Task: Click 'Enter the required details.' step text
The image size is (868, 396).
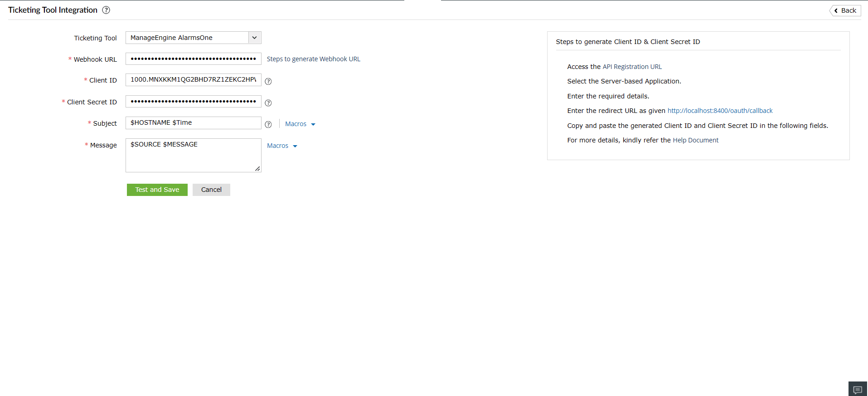Action: 608,96
